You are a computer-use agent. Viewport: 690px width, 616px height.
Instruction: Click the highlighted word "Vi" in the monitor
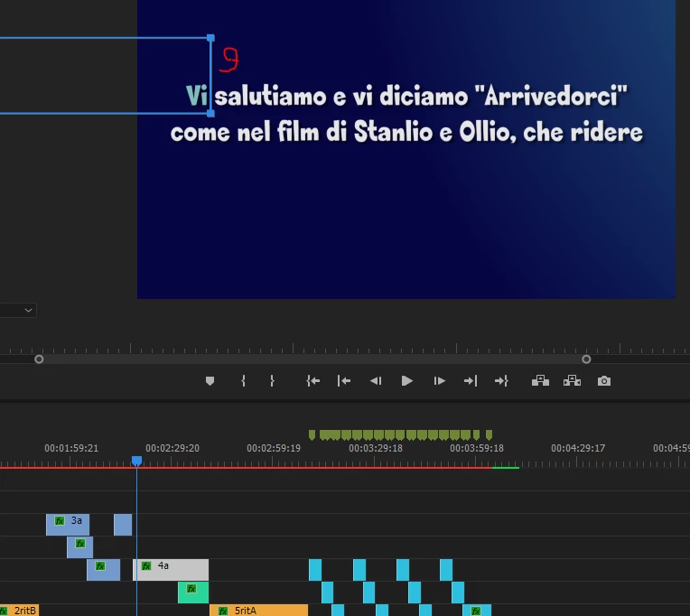click(196, 95)
